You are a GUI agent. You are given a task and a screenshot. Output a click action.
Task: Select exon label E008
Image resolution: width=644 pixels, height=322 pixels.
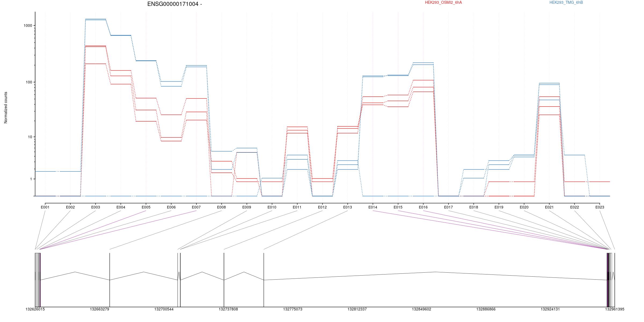click(221, 207)
